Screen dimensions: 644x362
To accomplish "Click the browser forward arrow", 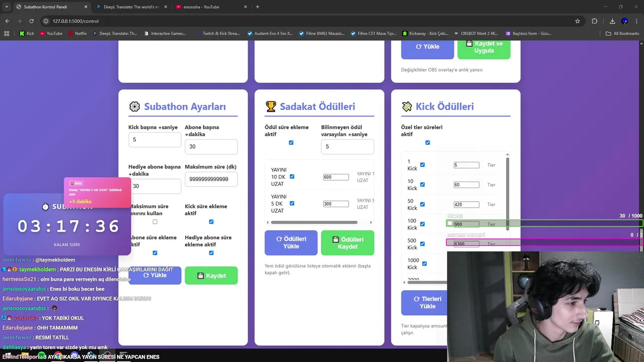I will pyautogui.click(x=19, y=21).
